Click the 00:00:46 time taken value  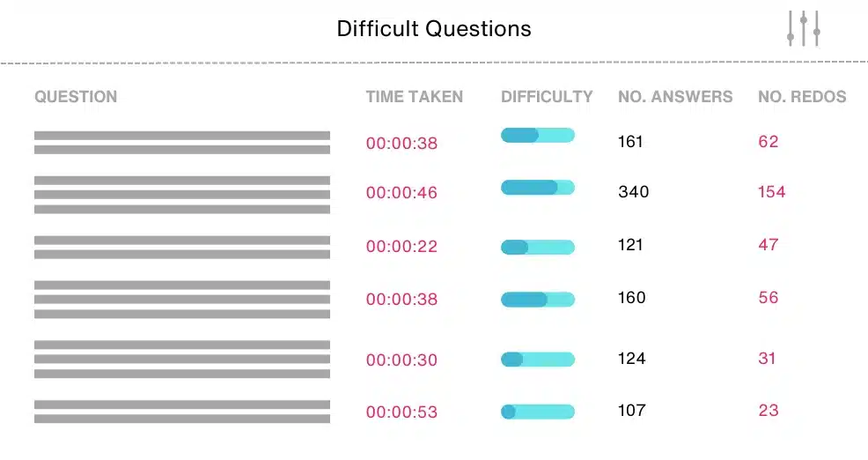(x=401, y=192)
